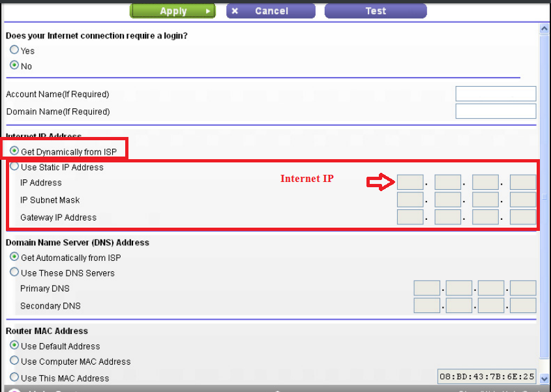Click the X icon on Cancel button
The image size is (551, 392).
(x=235, y=11)
